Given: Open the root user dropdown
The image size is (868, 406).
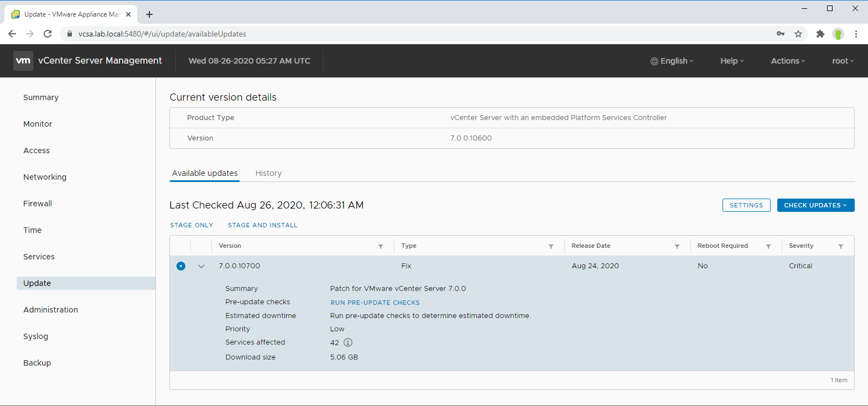Looking at the screenshot, I should (x=843, y=61).
